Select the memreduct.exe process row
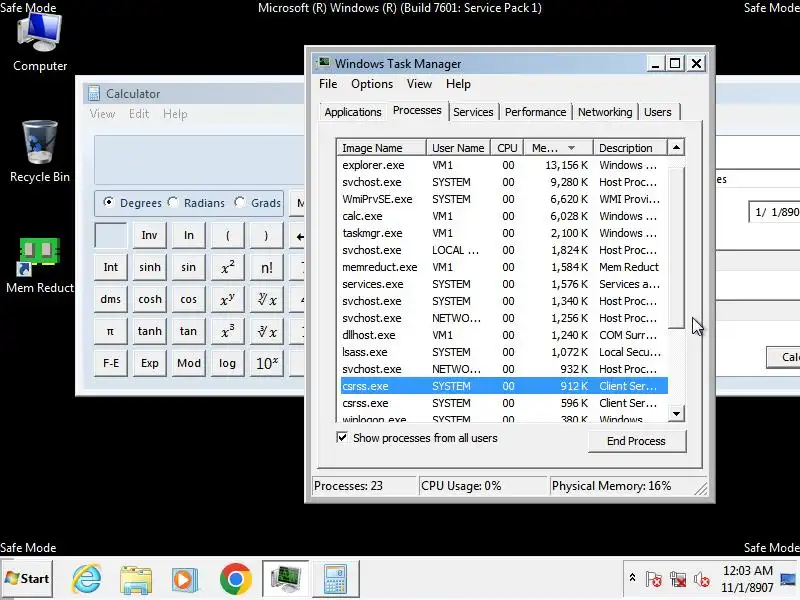800x600 pixels. (504, 267)
